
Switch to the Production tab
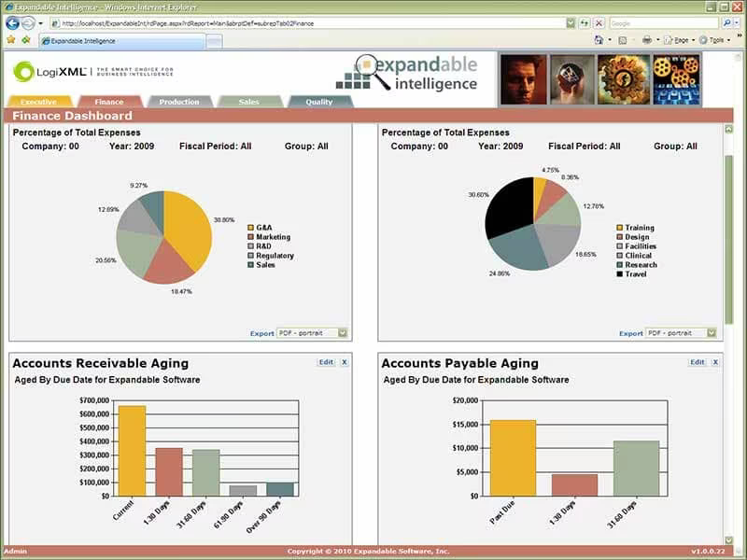click(x=179, y=102)
